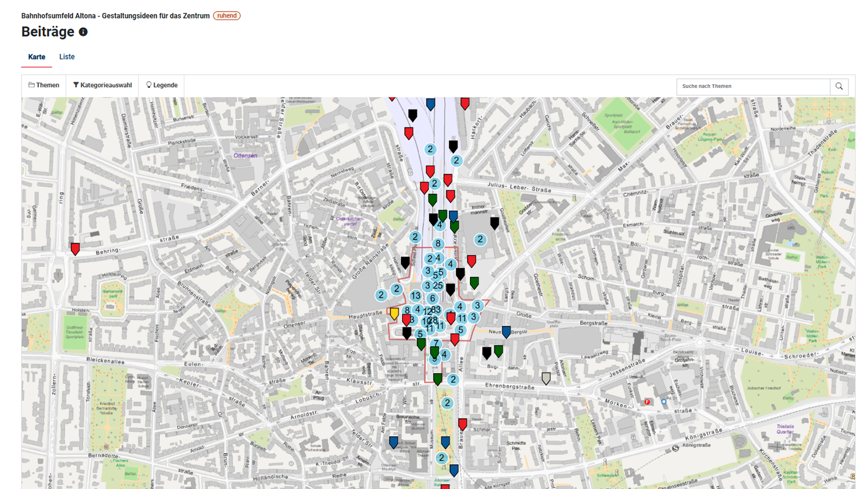Select the yellow pin marker near Hauptstraße
This screenshot has height=489, width=868.
[393, 313]
